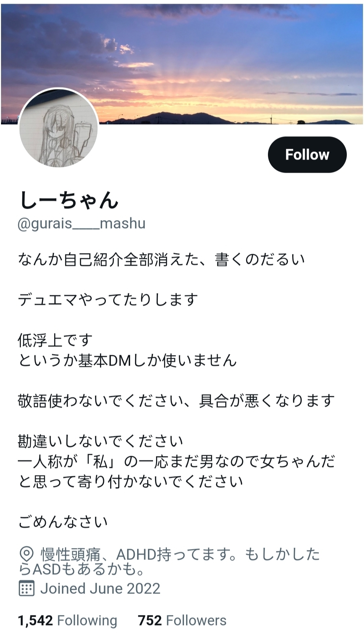This screenshot has height=644, width=364.
Task: Click the bio line 低浮上です
Action: pyautogui.click(x=55, y=340)
